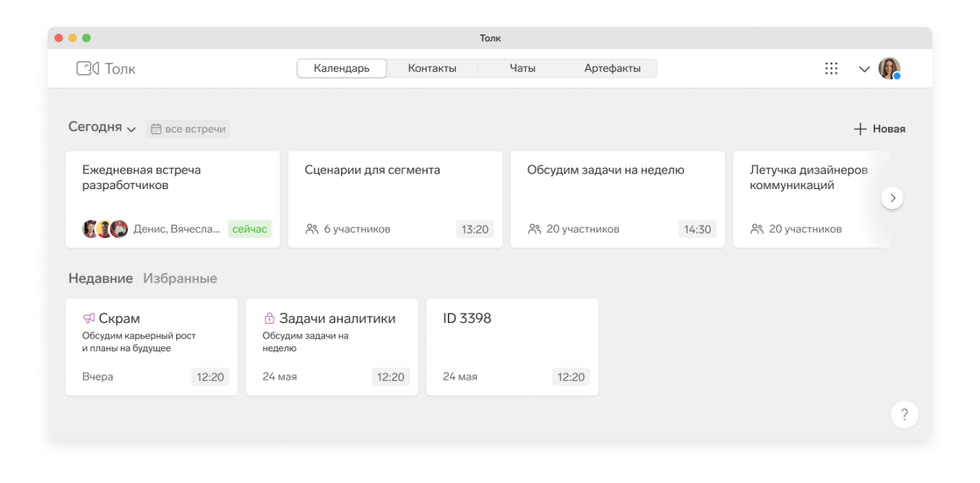
Task: Click the megaphone icon on Скрам card
Action: (89, 318)
